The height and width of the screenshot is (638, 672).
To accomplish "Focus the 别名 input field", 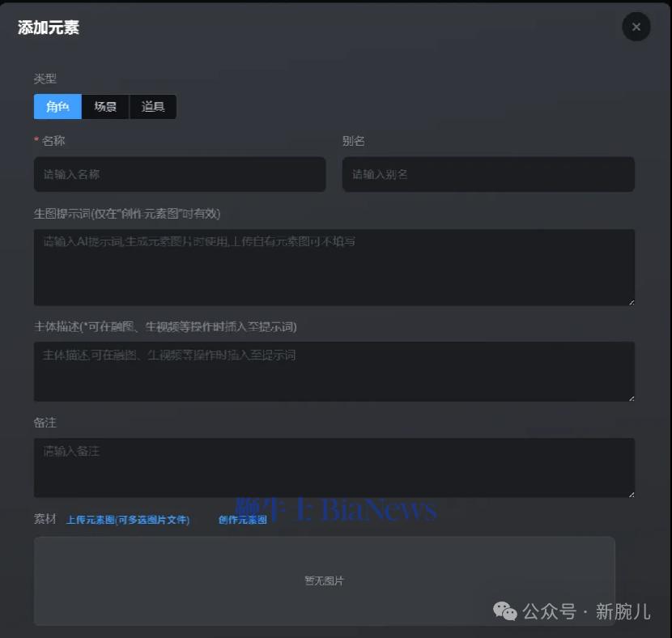I will click(x=487, y=174).
